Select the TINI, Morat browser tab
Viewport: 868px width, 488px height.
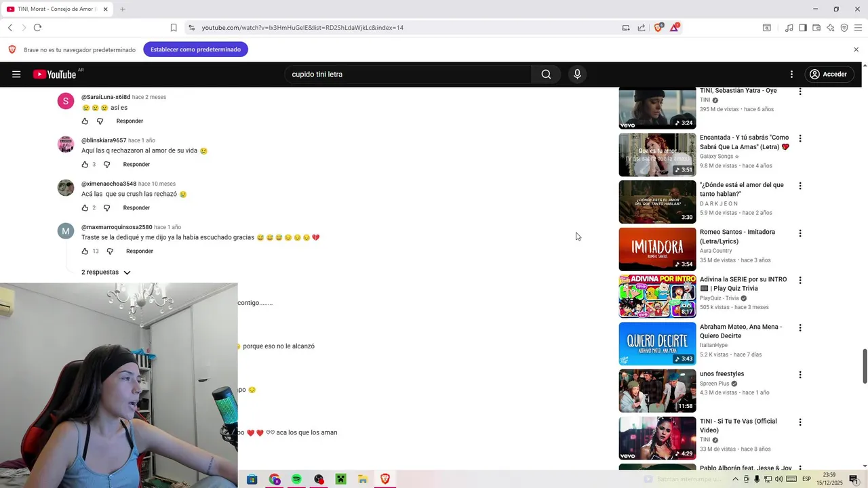(57, 9)
